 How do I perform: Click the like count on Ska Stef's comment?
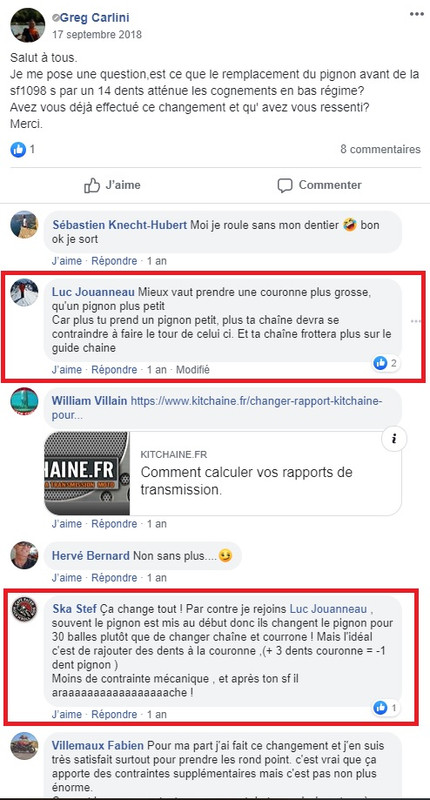pos(386,708)
